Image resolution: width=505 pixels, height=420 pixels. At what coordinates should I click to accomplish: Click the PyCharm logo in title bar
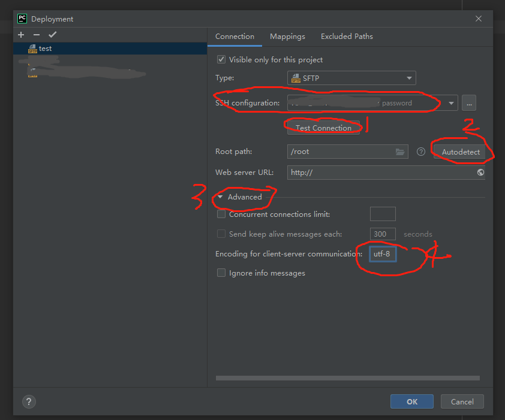coord(22,19)
